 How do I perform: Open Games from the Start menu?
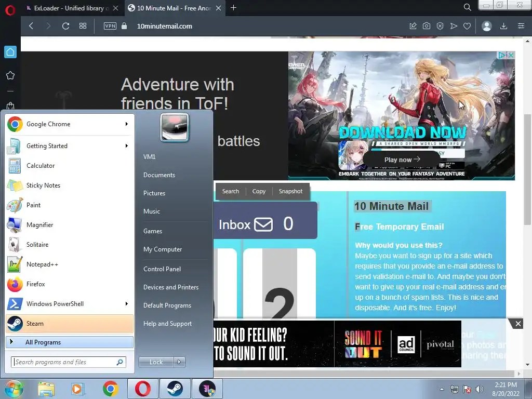pyautogui.click(x=153, y=231)
